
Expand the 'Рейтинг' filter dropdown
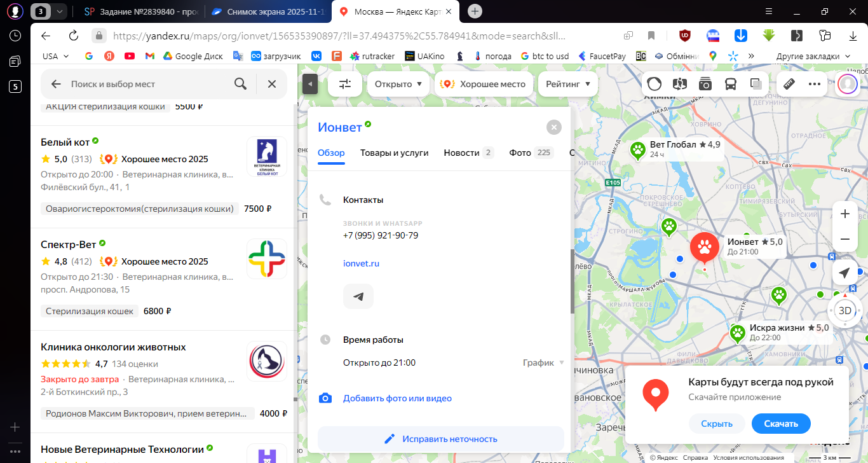(568, 84)
